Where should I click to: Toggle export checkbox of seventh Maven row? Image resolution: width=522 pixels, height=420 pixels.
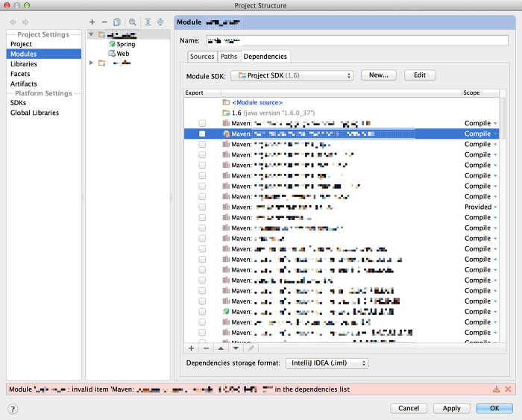tap(202, 187)
